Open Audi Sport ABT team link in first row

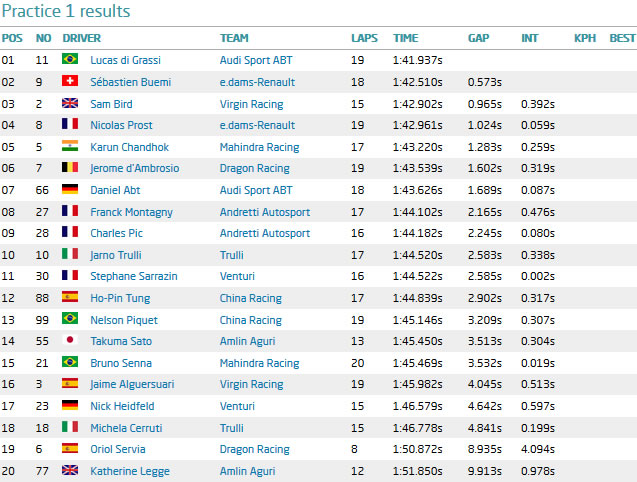point(256,60)
